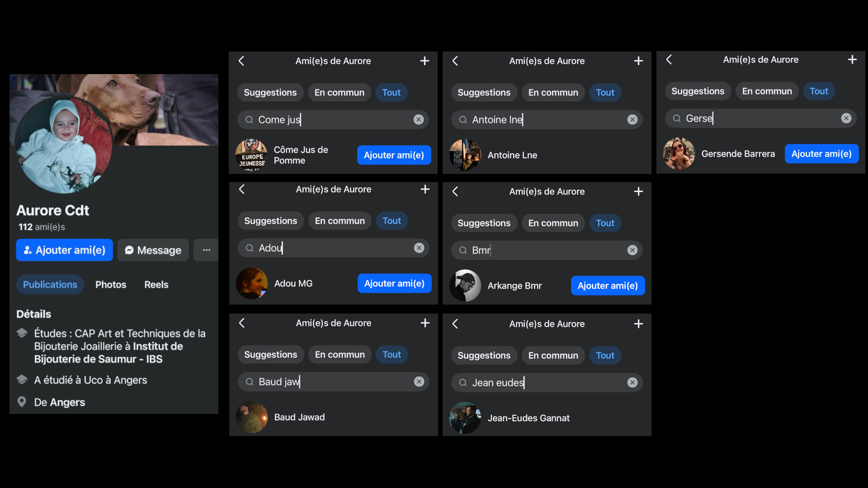Open three-dots more options on profile
The image size is (868, 488).
207,250
